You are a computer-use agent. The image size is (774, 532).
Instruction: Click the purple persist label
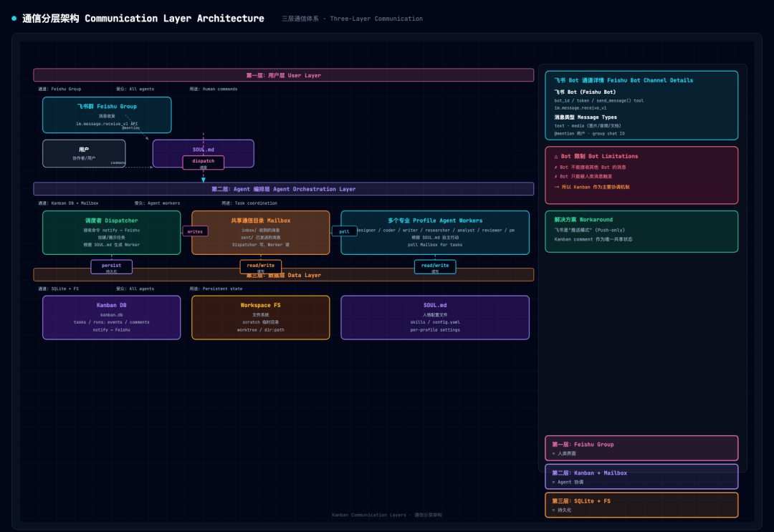(112, 267)
